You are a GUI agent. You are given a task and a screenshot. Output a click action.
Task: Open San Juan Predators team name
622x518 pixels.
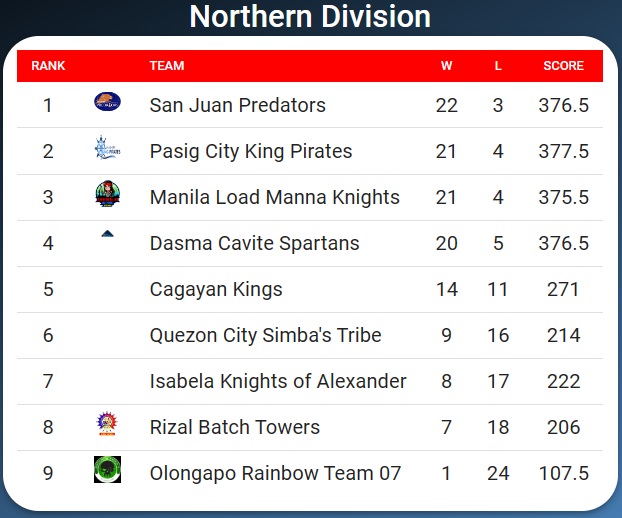tap(237, 105)
